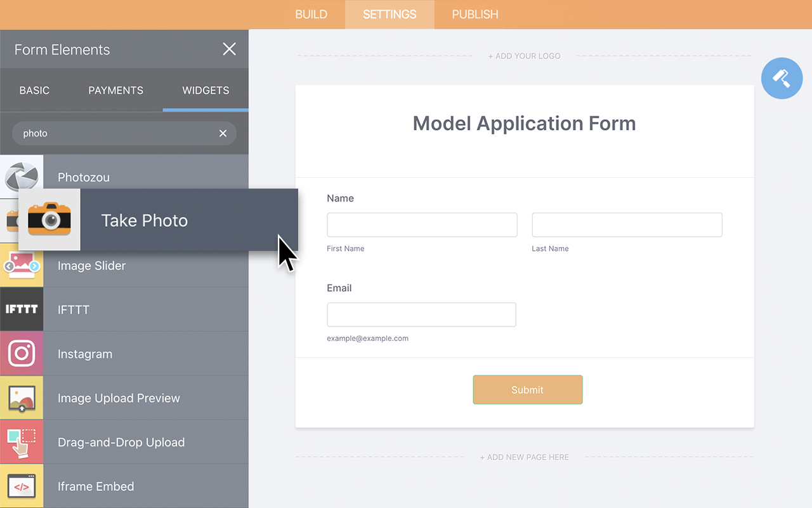Click the Drag-and-Drop Upload icon
The width and height of the screenshot is (812, 508).
coord(22,442)
